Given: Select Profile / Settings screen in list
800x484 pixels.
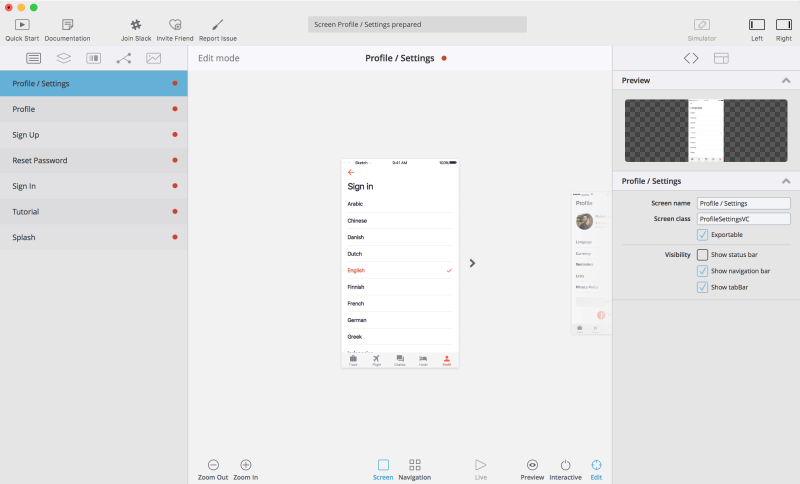Looking at the screenshot, I should coord(94,83).
